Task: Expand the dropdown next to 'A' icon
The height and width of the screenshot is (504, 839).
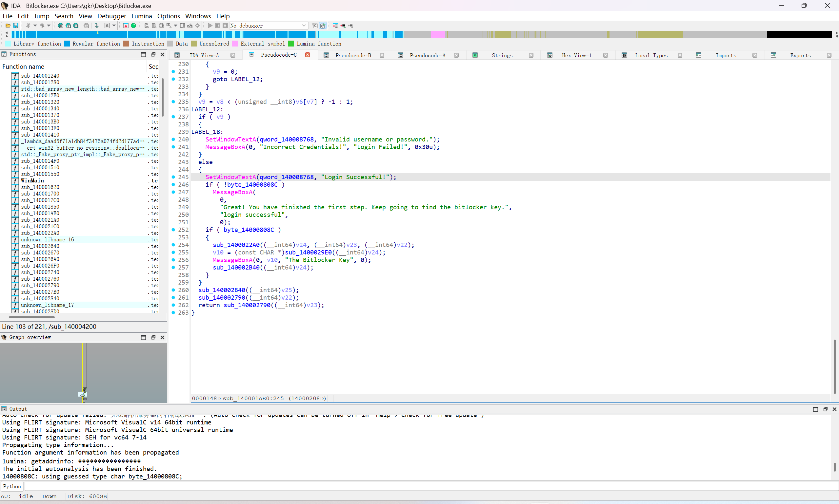Action: (114, 26)
